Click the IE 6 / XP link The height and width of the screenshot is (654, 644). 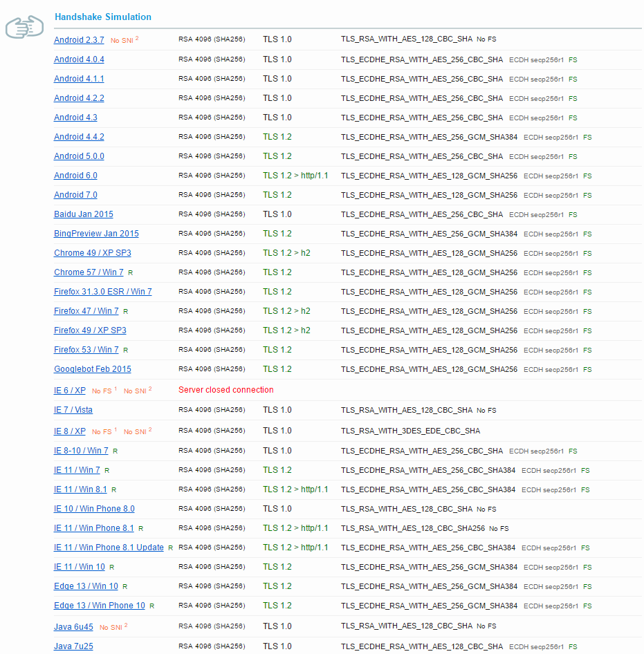[69, 391]
